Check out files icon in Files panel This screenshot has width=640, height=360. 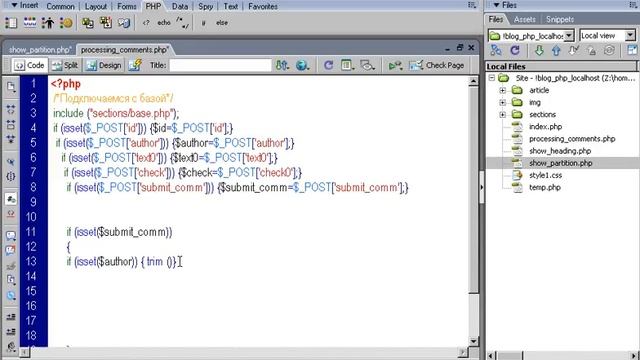point(573,50)
